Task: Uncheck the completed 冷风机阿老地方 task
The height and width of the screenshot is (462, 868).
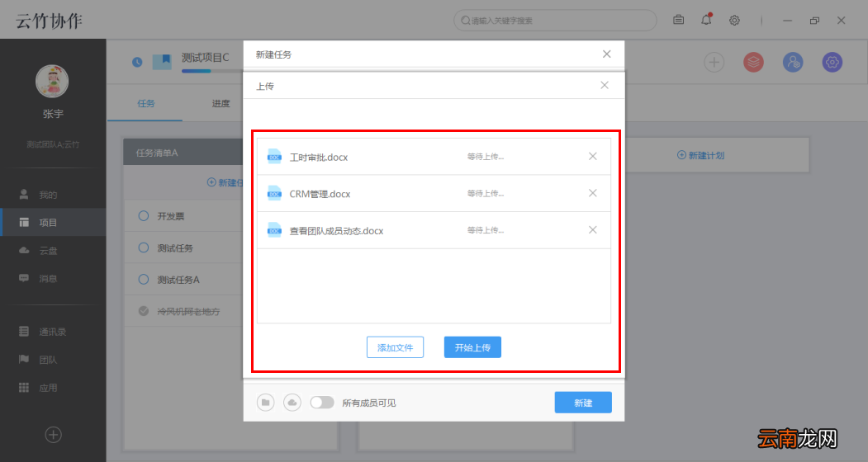Action: 144,311
